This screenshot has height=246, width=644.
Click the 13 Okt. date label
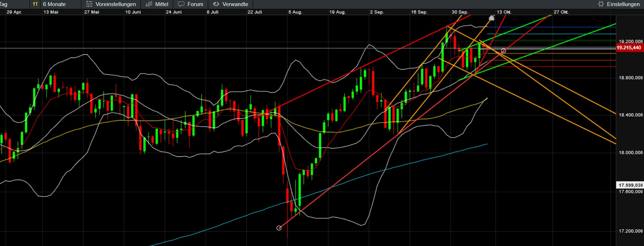(504, 12)
